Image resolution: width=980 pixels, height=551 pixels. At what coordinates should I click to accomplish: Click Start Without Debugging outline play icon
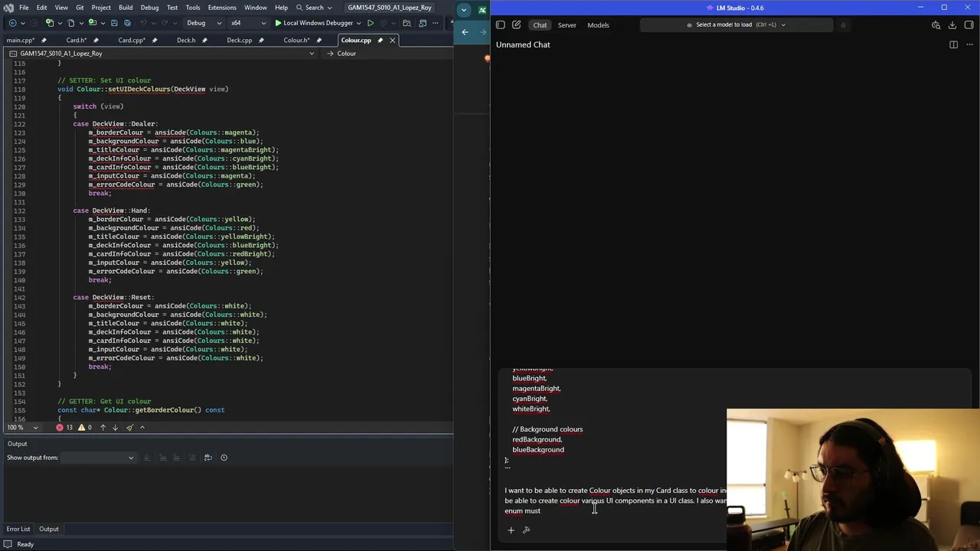371,23
